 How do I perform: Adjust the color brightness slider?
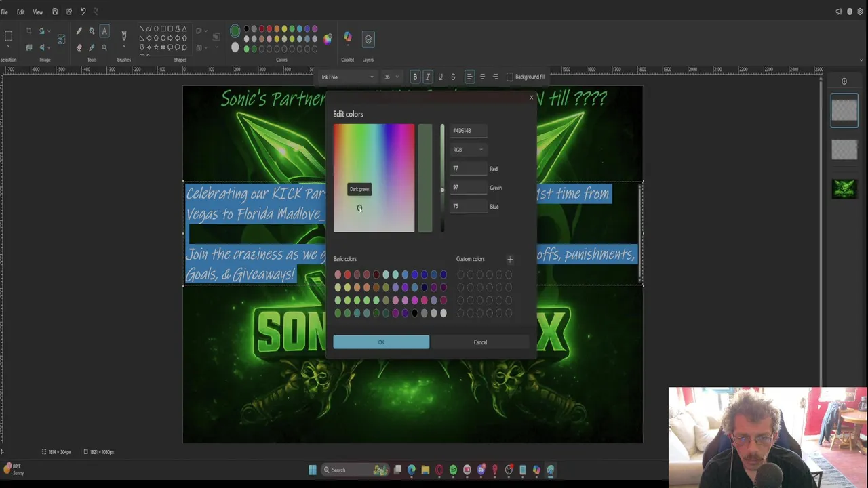point(442,178)
